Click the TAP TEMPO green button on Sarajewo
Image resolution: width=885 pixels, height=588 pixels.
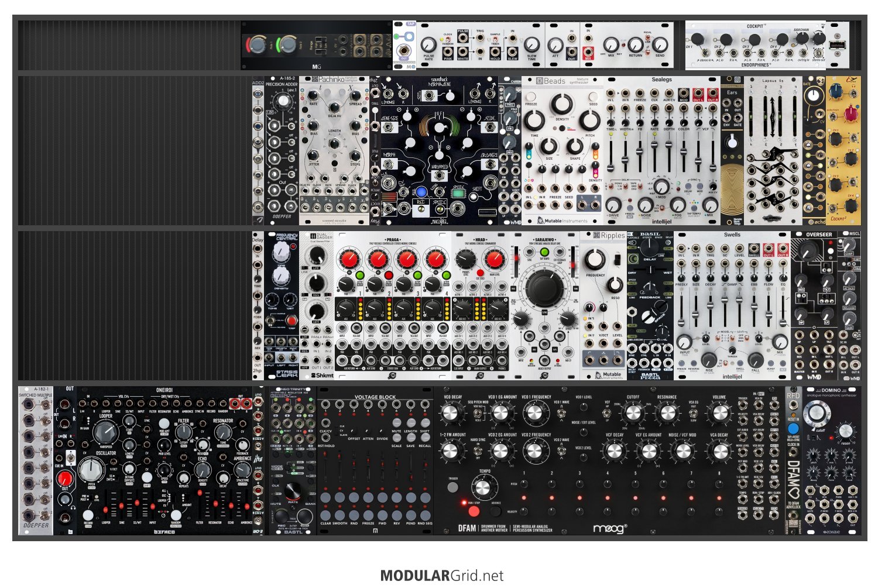pos(545,253)
